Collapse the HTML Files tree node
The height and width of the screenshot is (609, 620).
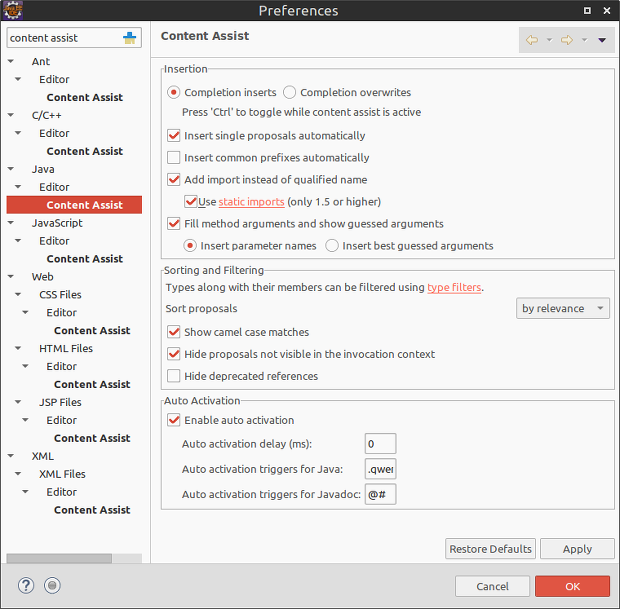pos(18,348)
